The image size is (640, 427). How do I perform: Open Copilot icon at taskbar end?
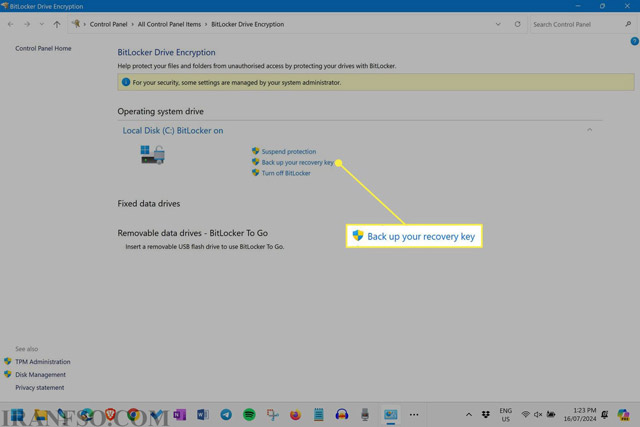(x=623, y=415)
